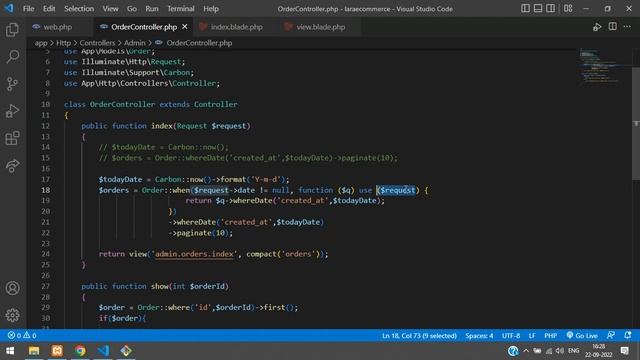Click the Run file icon in editor toolbar
Screen dimensions: 640x360
[597, 27]
